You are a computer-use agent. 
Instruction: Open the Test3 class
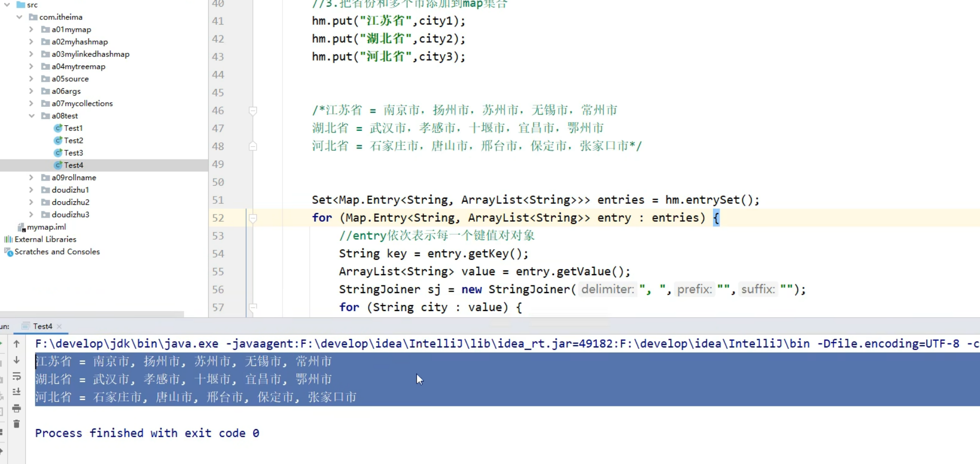pyautogui.click(x=73, y=152)
